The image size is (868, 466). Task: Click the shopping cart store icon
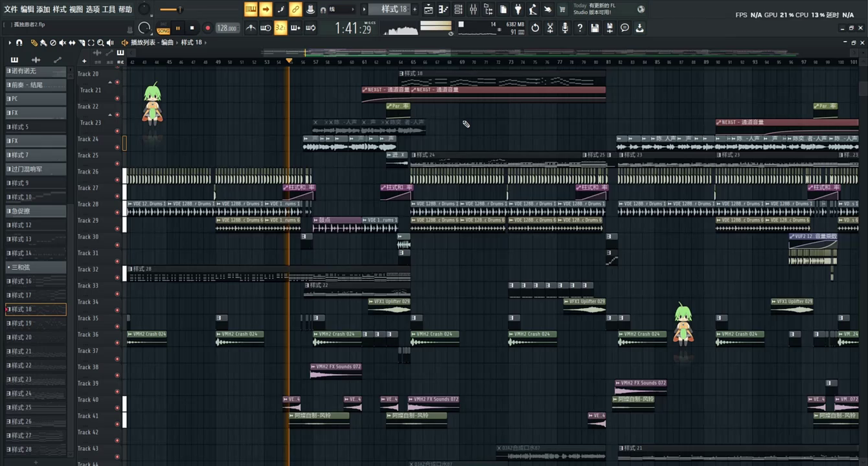pos(562,10)
